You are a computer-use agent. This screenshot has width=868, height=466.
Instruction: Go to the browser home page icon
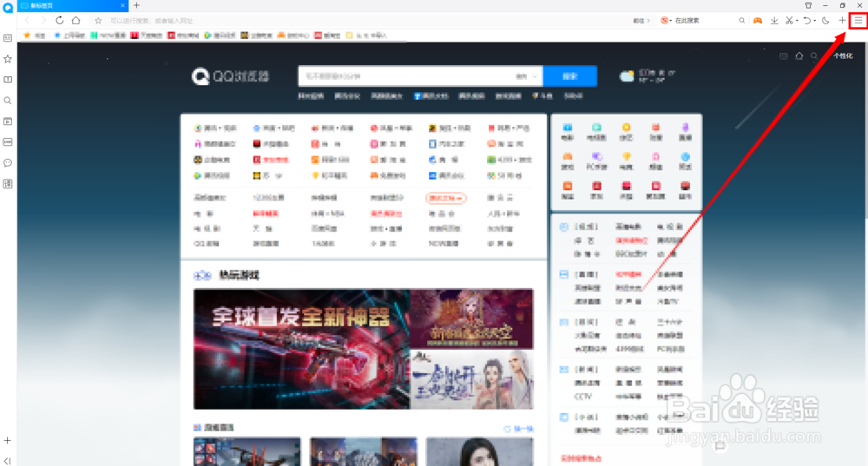[x=76, y=21]
